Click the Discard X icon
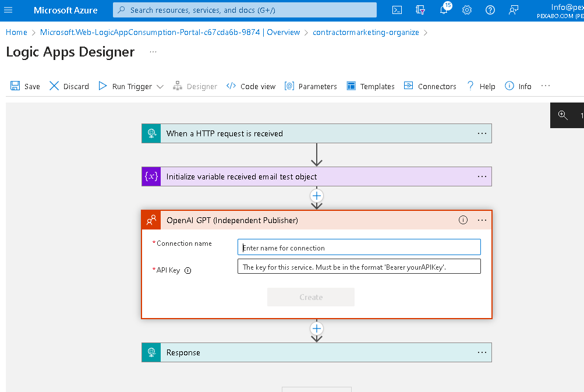Viewport: 584px width, 392px height. (54, 86)
